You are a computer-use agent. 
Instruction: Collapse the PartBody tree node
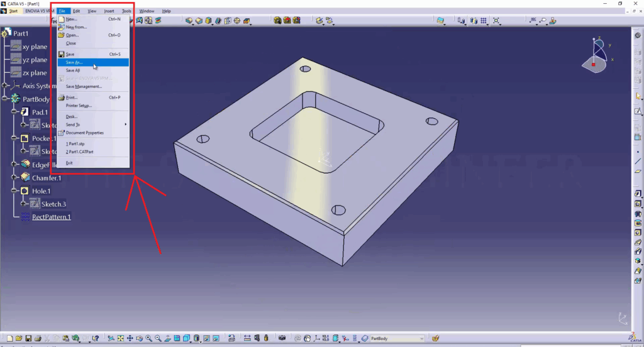pyautogui.click(x=6, y=99)
